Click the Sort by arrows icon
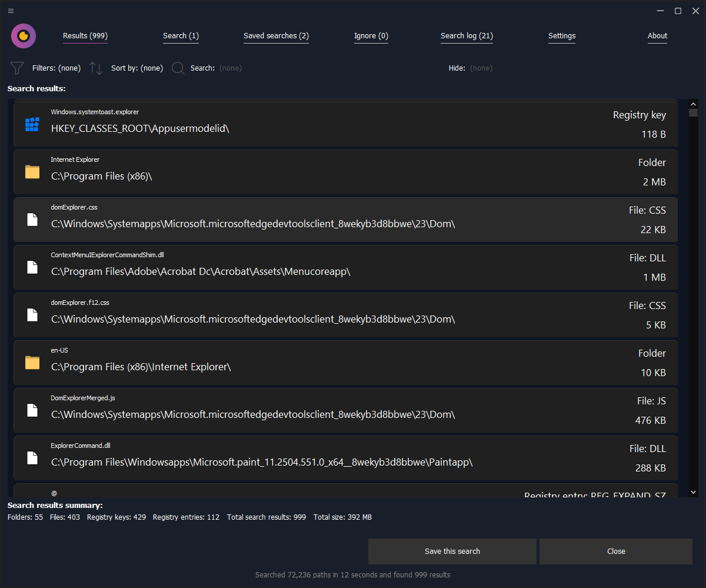This screenshot has width=706, height=588. pos(96,68)
